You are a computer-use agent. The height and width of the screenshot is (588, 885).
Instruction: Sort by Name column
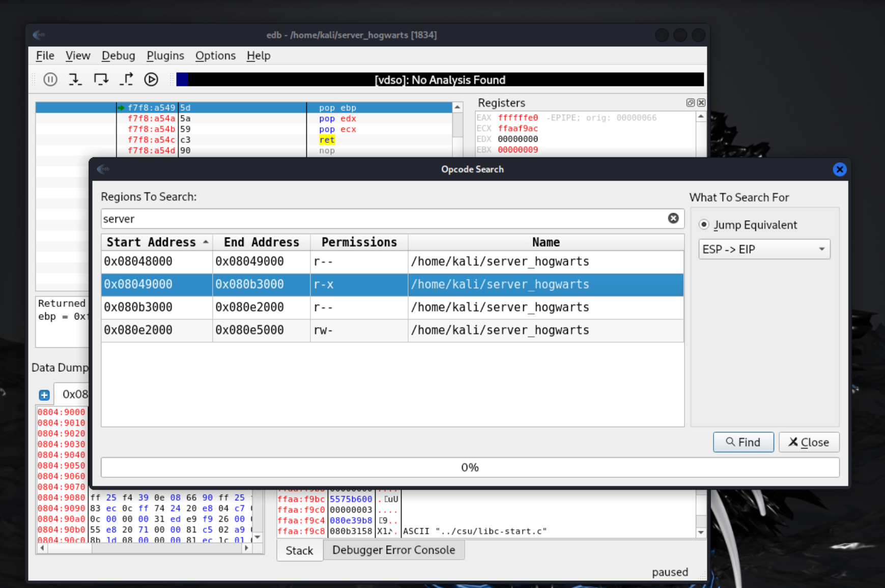pyautogui.click(x=546, y=242)
